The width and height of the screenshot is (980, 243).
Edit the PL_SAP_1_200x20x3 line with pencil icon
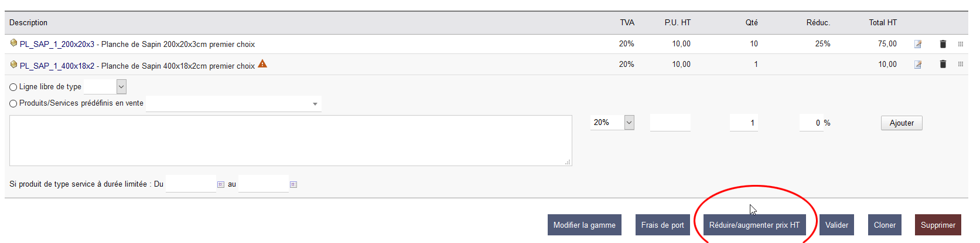pyautogui.click(x=918, y=44)
